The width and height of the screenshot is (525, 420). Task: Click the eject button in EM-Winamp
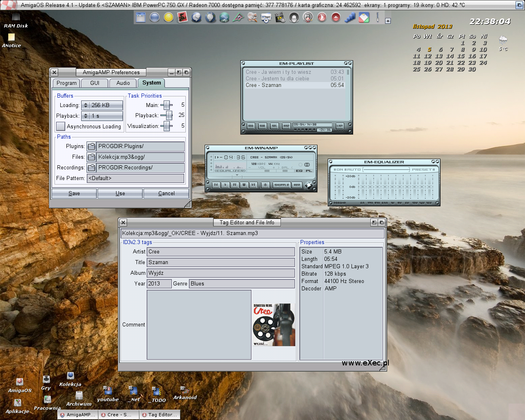coord(265,185)
